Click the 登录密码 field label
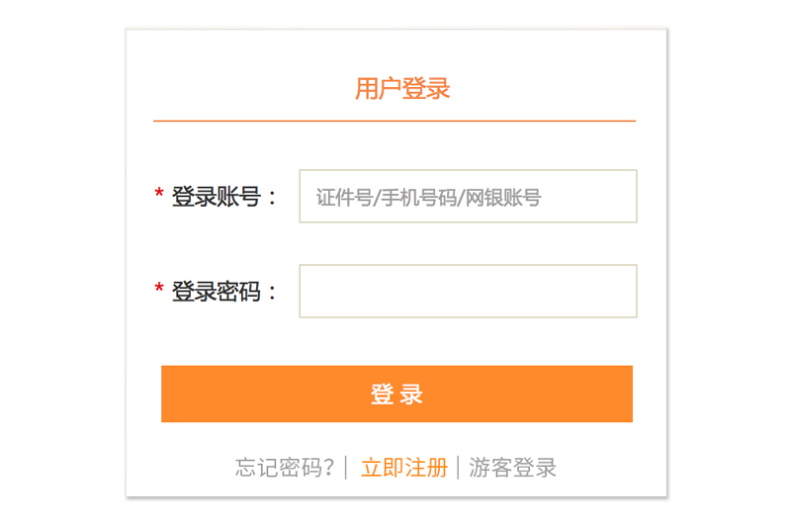 (216, 292)
